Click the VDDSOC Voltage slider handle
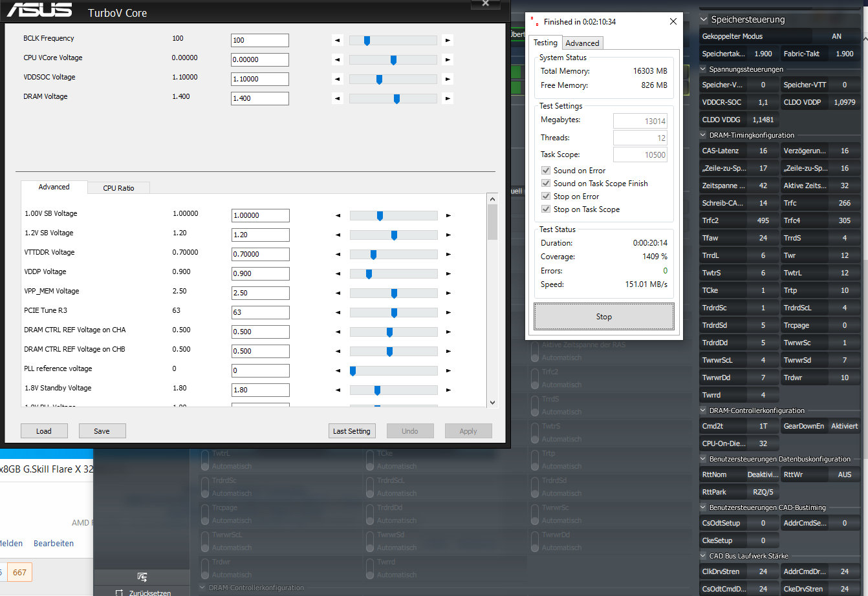The image size is (868, 596). point(379,80)
